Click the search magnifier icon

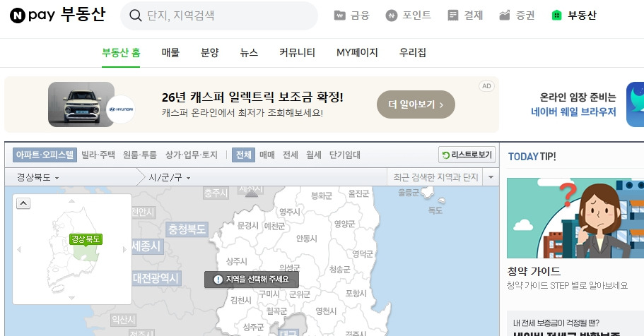point(135,16)
